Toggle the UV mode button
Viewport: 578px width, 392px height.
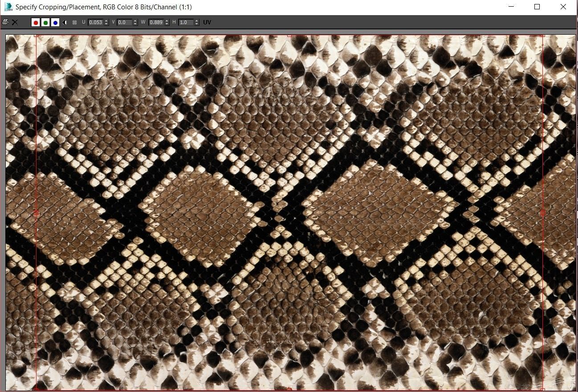(x=207, y=22)
